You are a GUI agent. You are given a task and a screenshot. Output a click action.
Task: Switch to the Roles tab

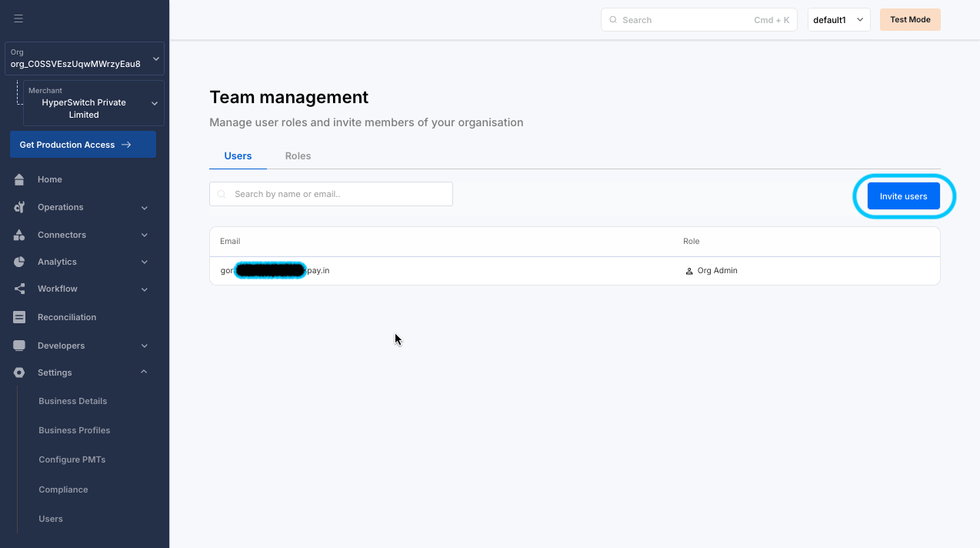click(x=298, y=156)
